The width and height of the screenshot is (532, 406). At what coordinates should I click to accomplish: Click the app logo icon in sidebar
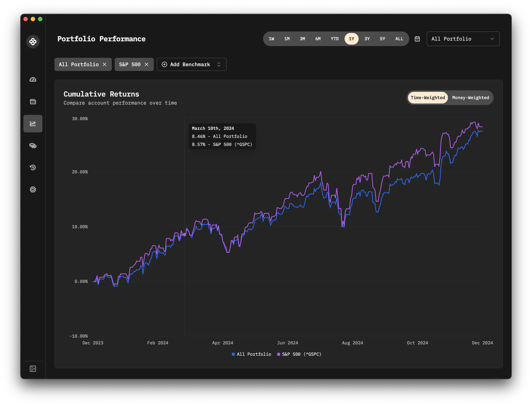click(33, 42)
